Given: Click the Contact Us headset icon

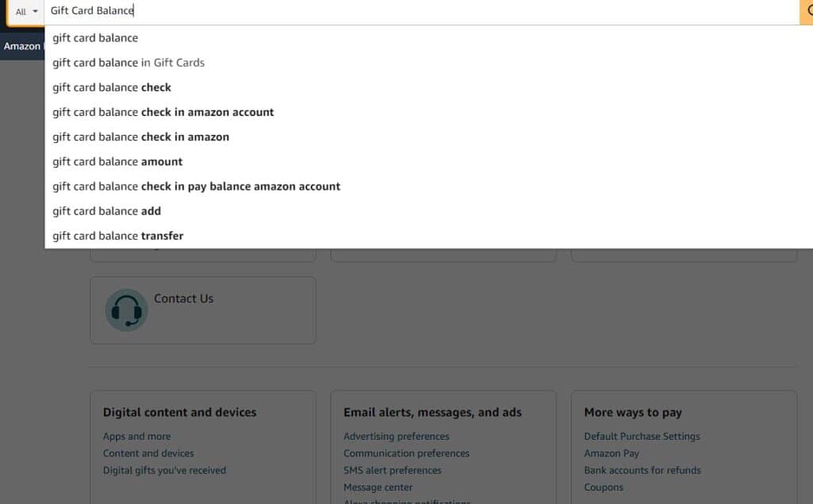Looking at the screenshot, I should (x=126, y=310).
